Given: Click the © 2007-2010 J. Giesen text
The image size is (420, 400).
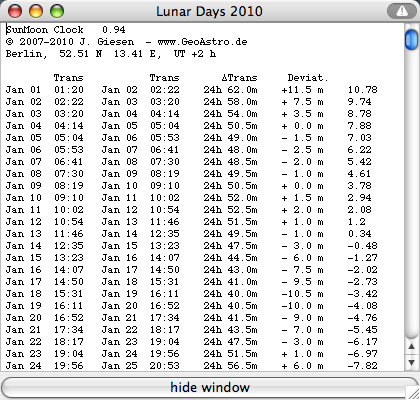Looking at the screenshot, I should tap(70, 42).
